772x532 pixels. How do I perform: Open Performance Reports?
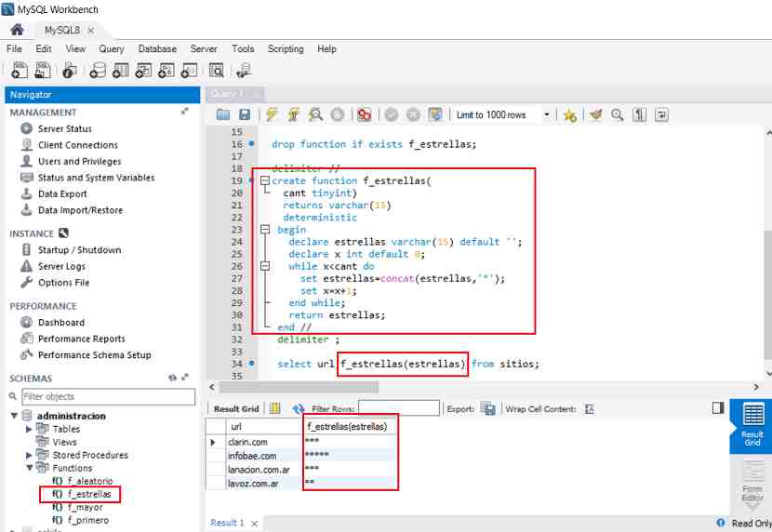pyautogui.click(x=81, y=339)
